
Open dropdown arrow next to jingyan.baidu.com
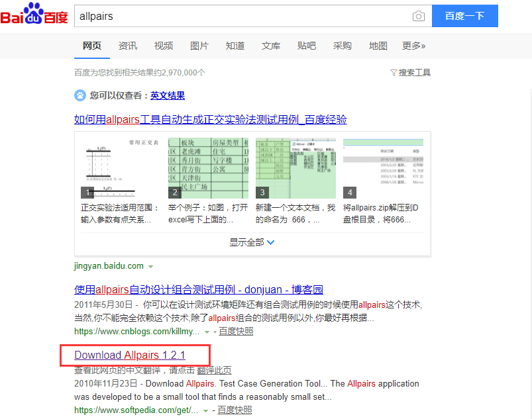[x=150, y=267]
